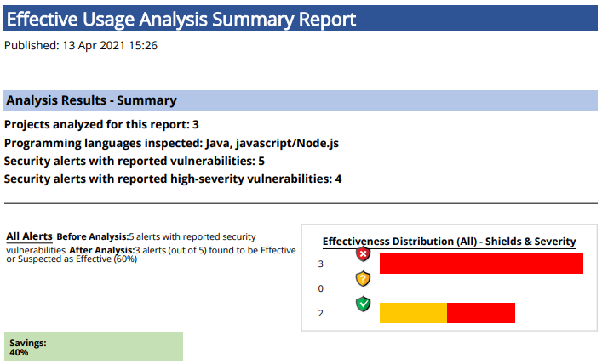Click the Security alerts with reported vulnerabilities: 5 line
This screenshot has height=364, width=602.
tap(135, 161)
